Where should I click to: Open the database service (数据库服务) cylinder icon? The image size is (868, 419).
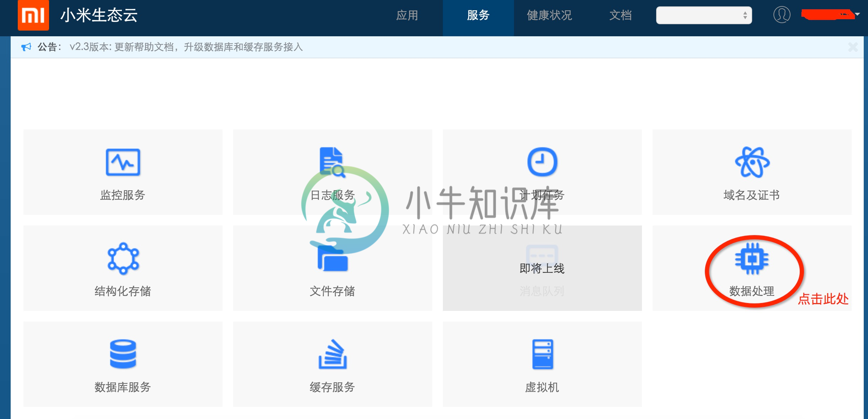[123, 354]
